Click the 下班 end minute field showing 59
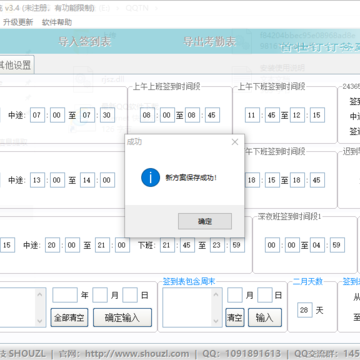360x360 pixels. click(x=237, y=245)
